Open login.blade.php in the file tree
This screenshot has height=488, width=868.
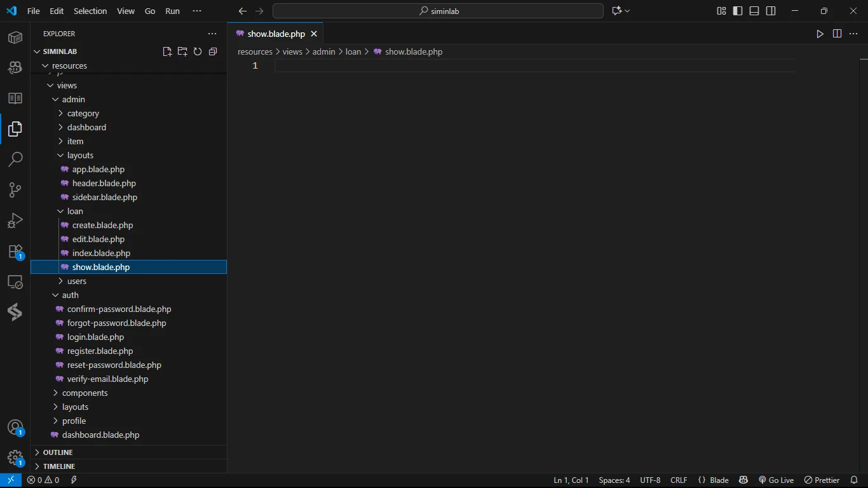tap(95, 337)
